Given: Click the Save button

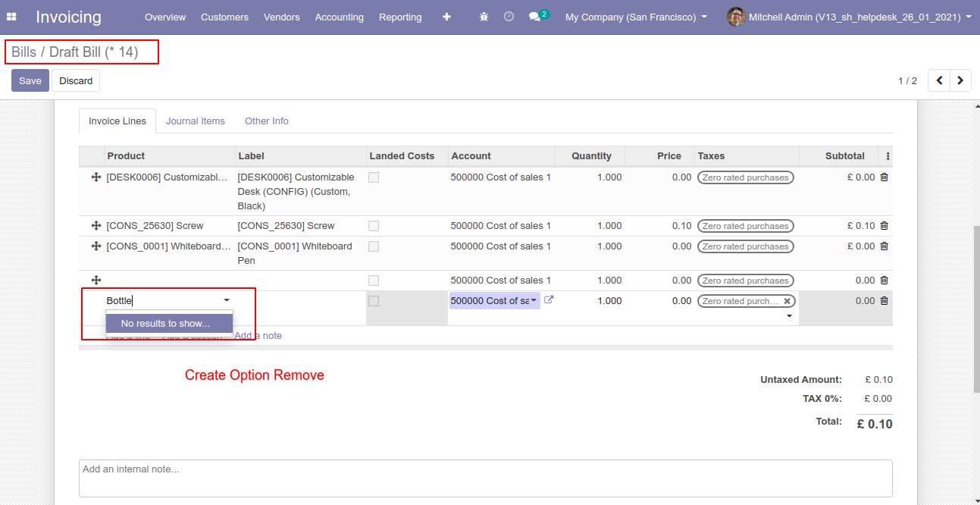Looking at the screenshot, I should [x=30, y=81].
